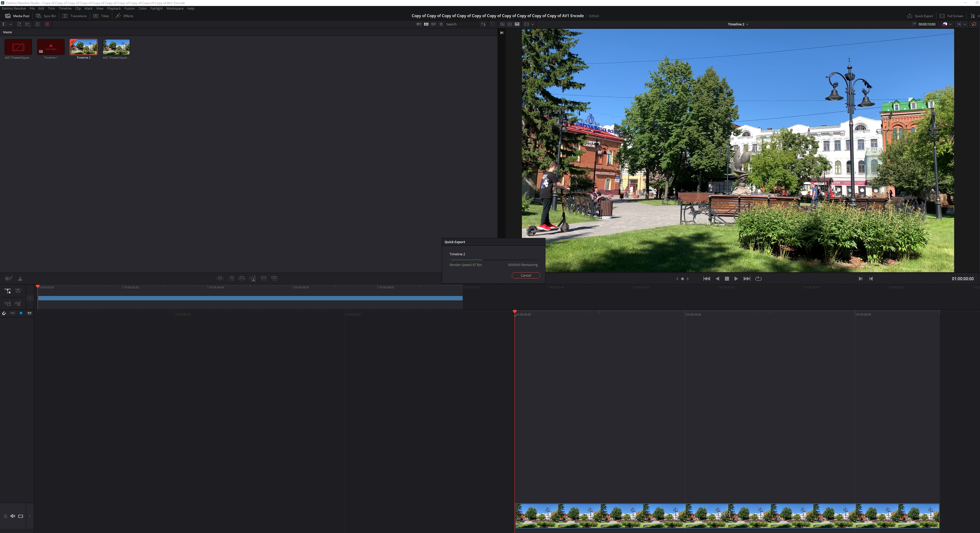
Task: Click the Split Clip scissors icon
Action: tap(20, 279)
